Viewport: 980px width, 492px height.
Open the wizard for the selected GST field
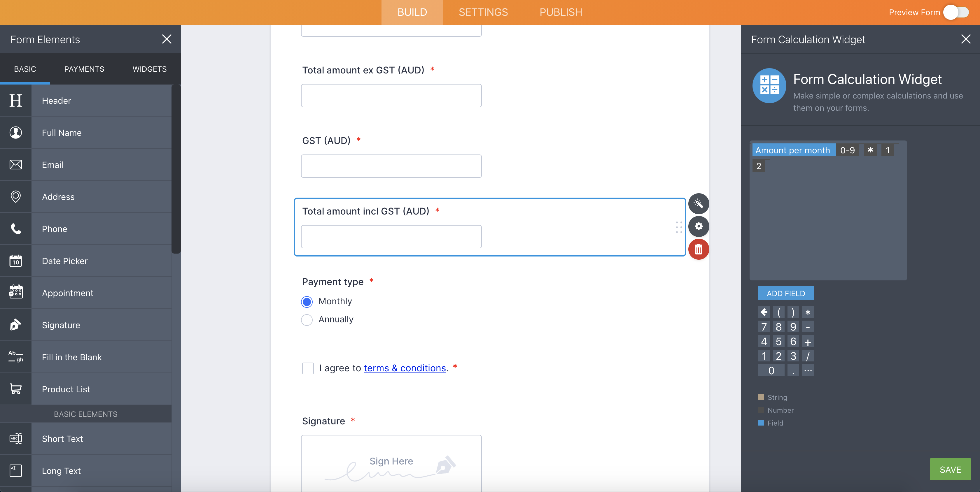point(699,203)
